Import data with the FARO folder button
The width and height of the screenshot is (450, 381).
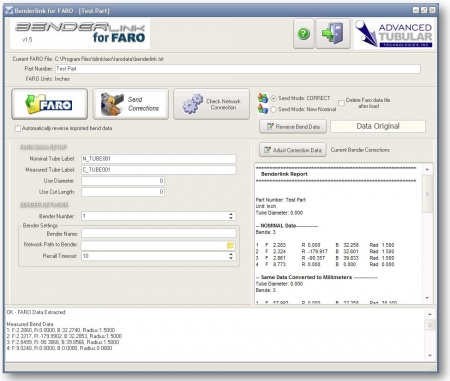pyautogui.click(x=50, y=104)
